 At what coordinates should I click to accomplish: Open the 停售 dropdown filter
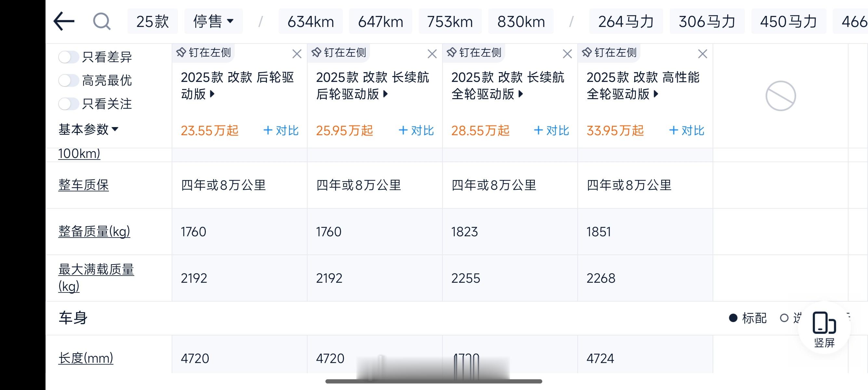point(213,21)
